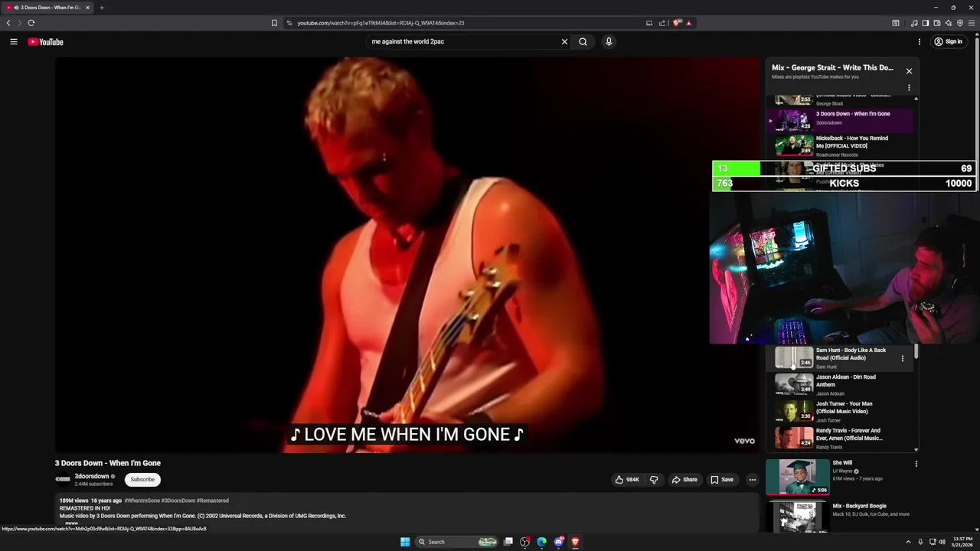Open the 3doorsdown channel name
The image size is (980, 551).
[92, 476]
